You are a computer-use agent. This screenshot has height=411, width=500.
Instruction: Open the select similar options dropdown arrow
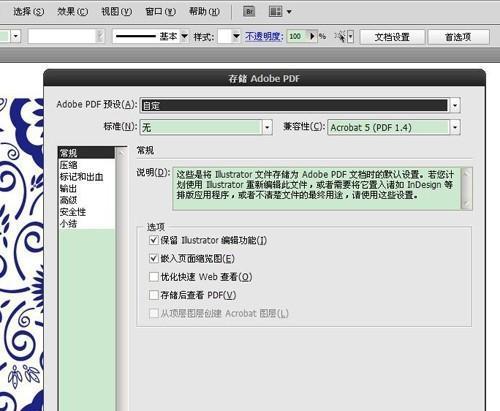(350, 36)
